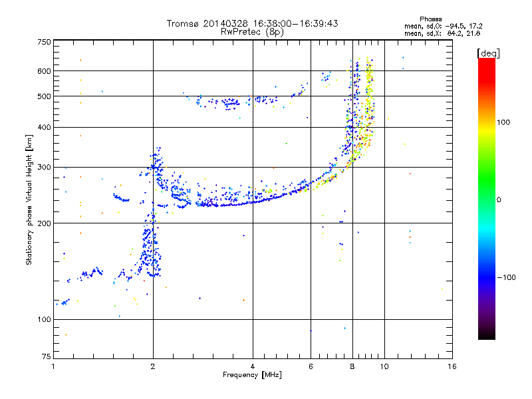
Task: Click the x-axis label '10'
Action: click(x=384, y=366)
